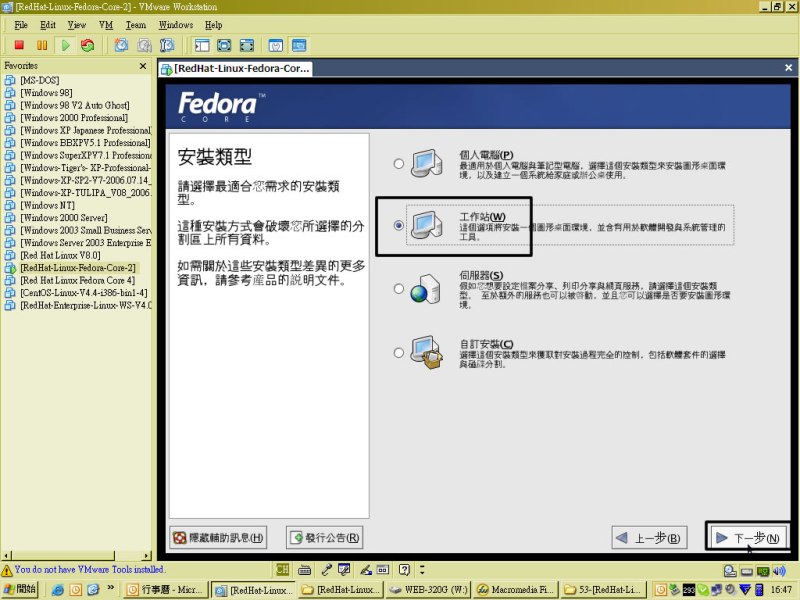Click the VMware Tools warning icon

coord(7,570)
